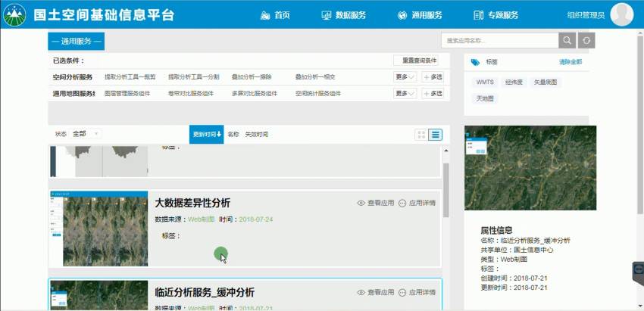Click the search magnifier icon
The height and width of the screenshot is (311, 644).
pos(567,41)
